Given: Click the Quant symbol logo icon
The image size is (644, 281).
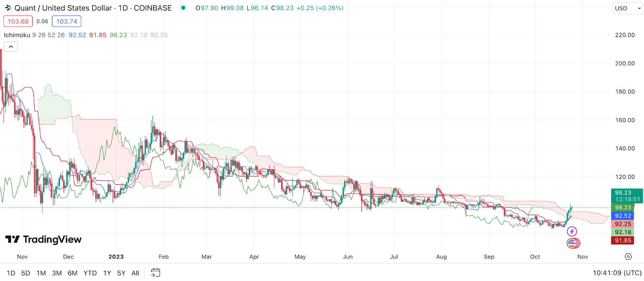Looking at the screenshot, I should pos(8,8).
